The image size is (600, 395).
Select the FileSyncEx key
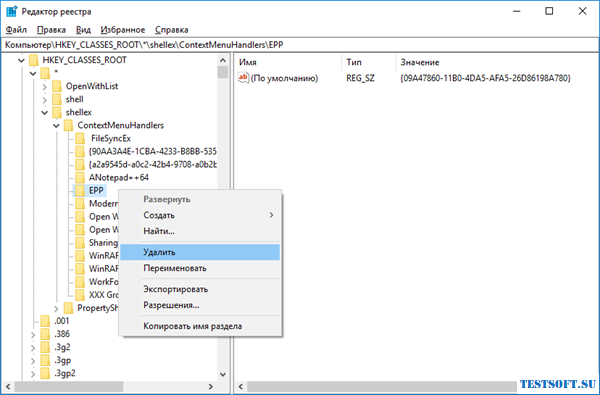[111, 139]
